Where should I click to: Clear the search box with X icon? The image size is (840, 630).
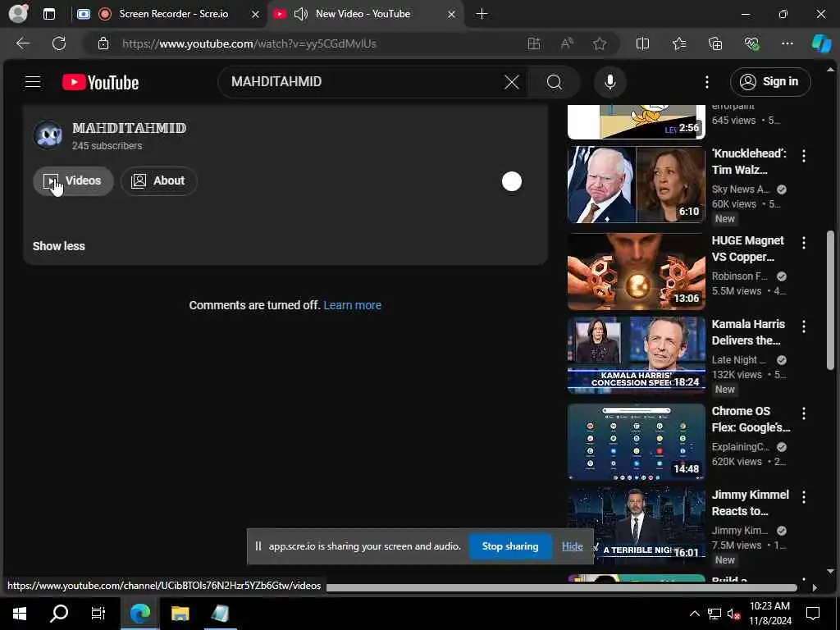512,82
